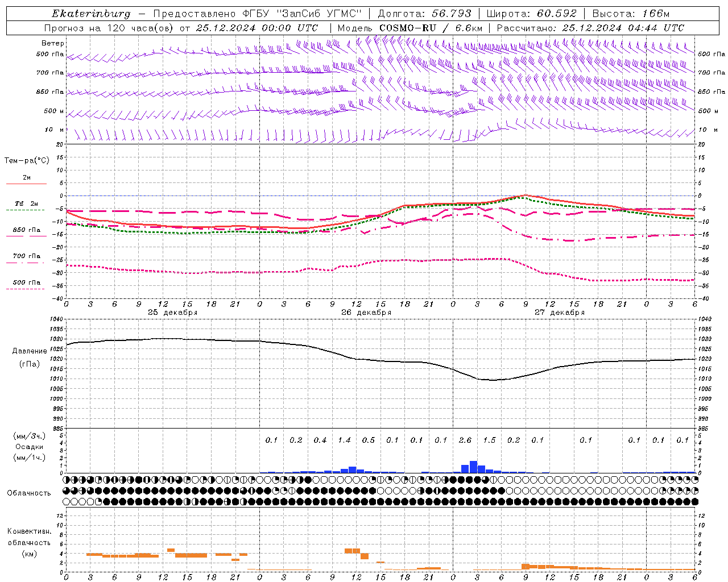Click the elevation label Высота: 166м
The width and height of the screenshot is (728, 582).
click(x=631, y=14)
